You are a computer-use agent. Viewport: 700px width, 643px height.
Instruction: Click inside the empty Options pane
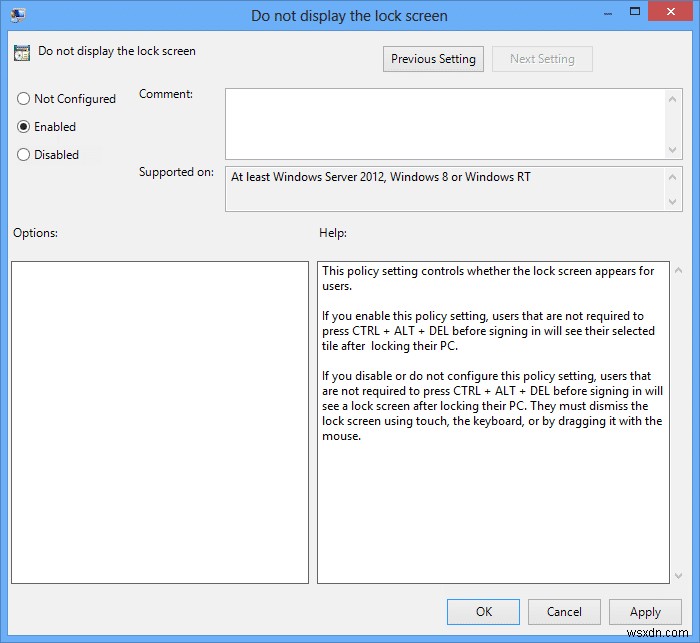pos(160,422)
